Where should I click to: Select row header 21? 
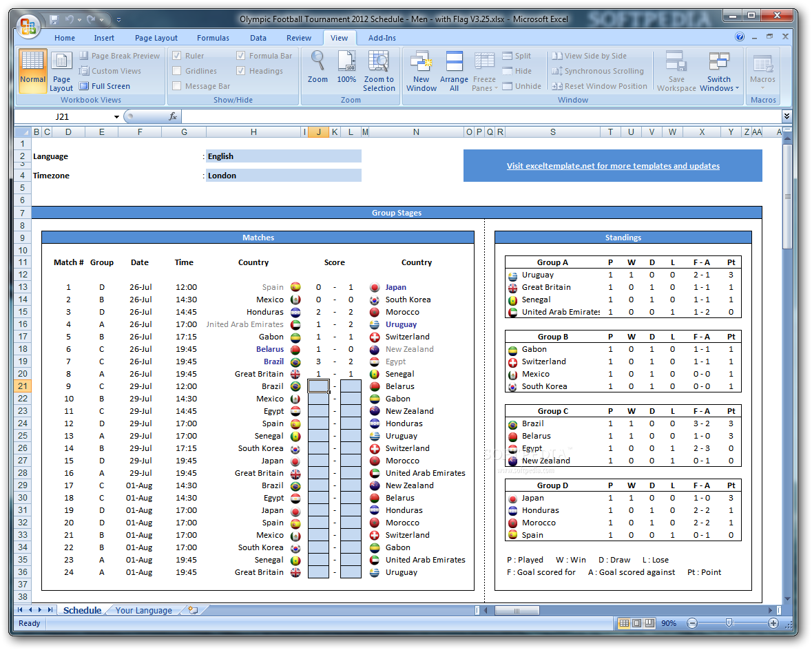[23, 386]
